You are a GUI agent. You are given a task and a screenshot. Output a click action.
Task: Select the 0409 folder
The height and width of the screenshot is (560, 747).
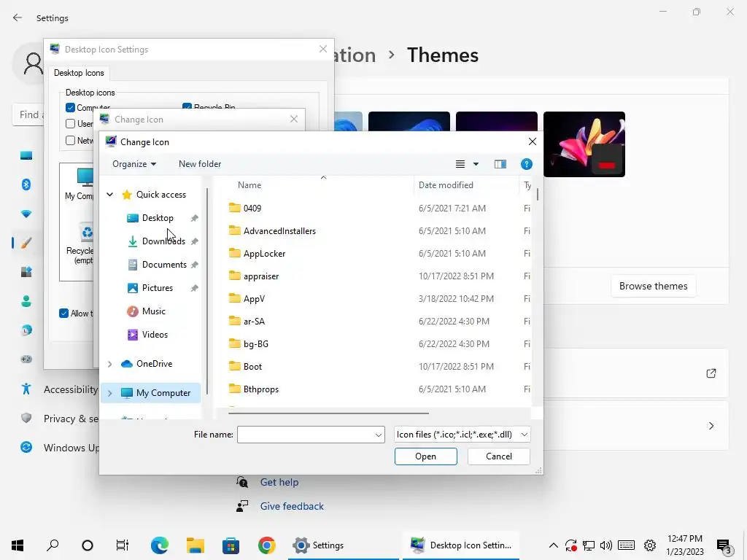point(252,208)
